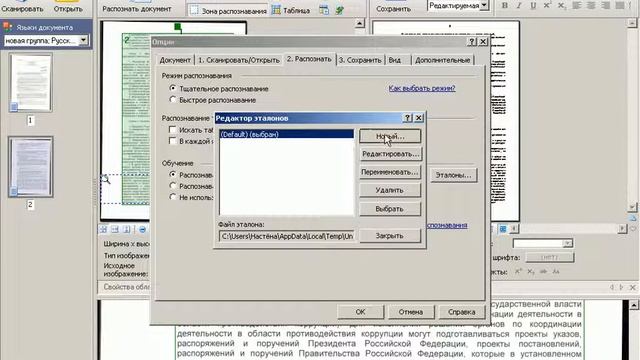Click the Файл эталона path field
Screen dimensions: 640x360
[x=287, y=236]
